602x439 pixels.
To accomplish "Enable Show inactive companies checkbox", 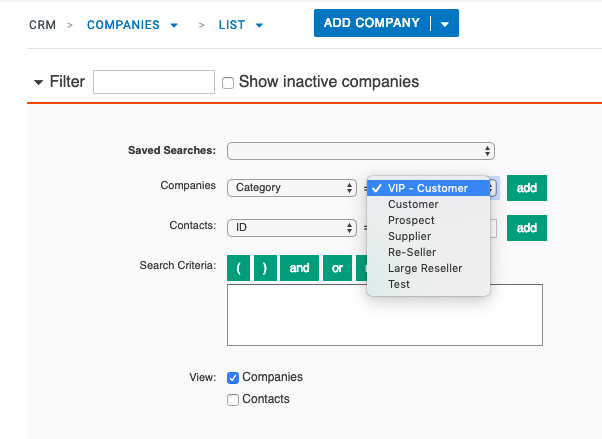I will (228, 83).
